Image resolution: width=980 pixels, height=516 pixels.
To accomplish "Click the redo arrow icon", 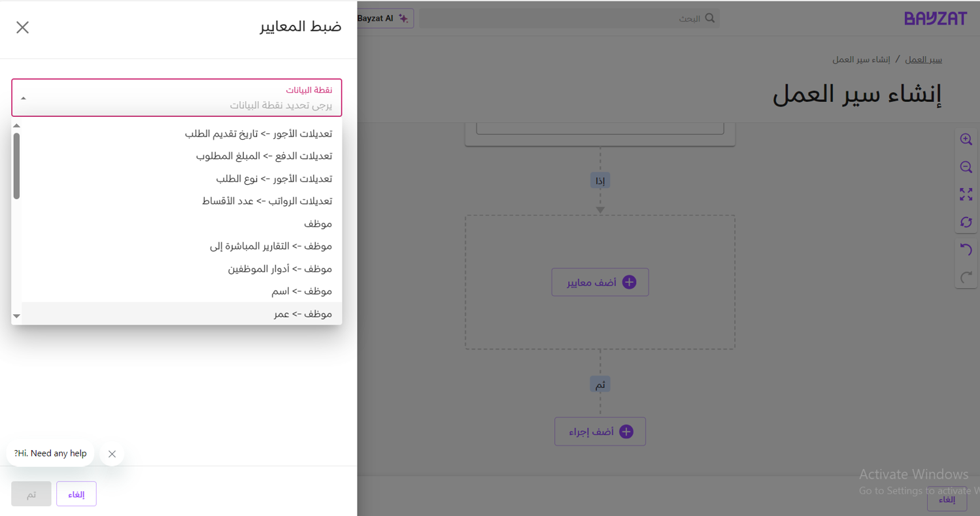I will tap(966, 278).
